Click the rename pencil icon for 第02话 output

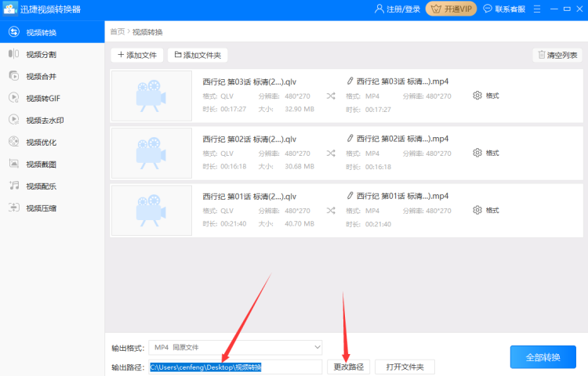click(x=350, y=138)
